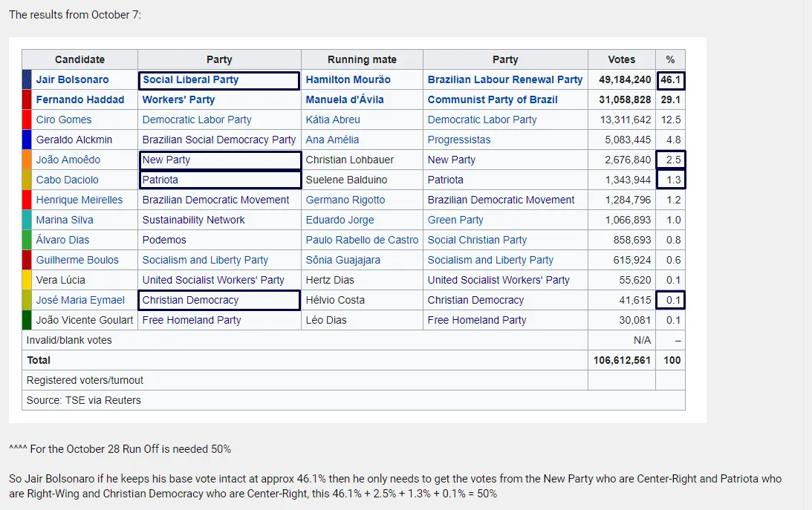Click the teal swatch beside Marina Silva
Screen dimensions: 812x510
coord(27,220)
